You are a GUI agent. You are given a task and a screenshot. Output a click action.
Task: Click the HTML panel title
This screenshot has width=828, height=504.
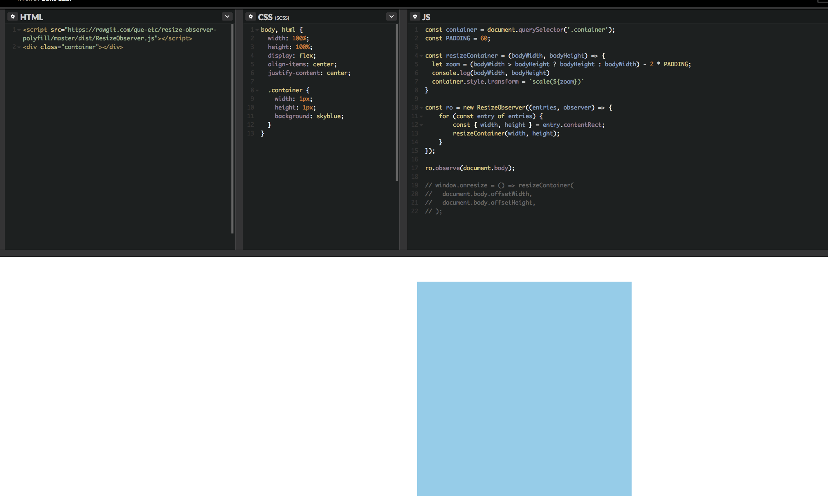32,17
